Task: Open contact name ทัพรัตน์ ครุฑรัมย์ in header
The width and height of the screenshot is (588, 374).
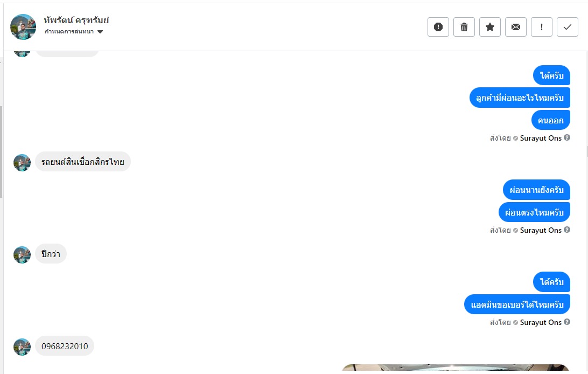Action: click(76, 20)
